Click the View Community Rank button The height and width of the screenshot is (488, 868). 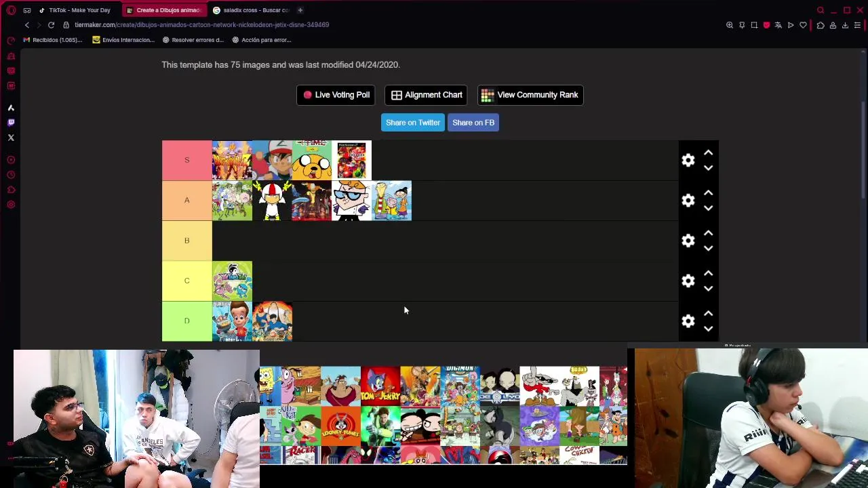click(530, 95)
